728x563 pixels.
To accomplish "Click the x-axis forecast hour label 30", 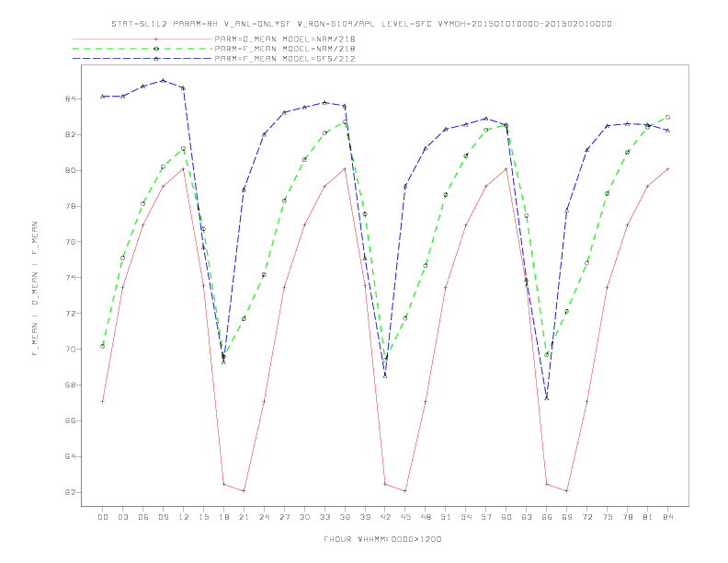I will click(x=304, y=517).
